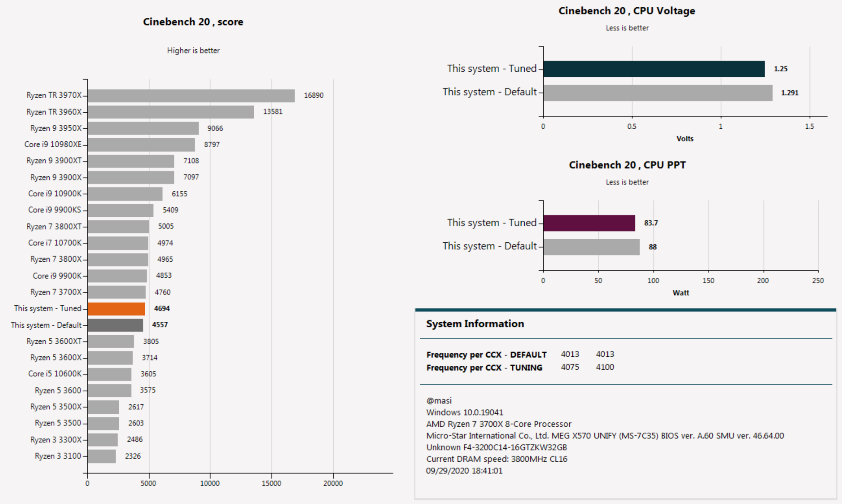The height and width of the screenshot is (504, 842).
Task: Click the gray Default CPU Voltage bar
Action: [657, 93]
